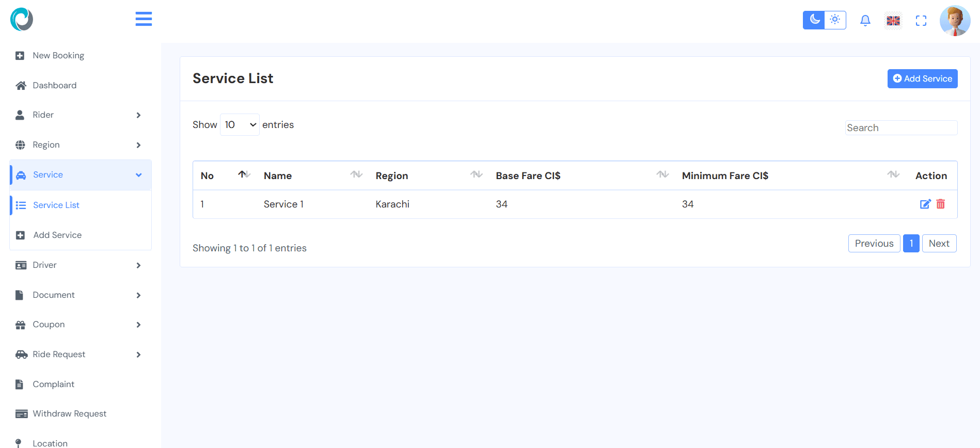Open the user avatar profile menu
Viewport: 980px width, 448px height.
tap(954, 21)
